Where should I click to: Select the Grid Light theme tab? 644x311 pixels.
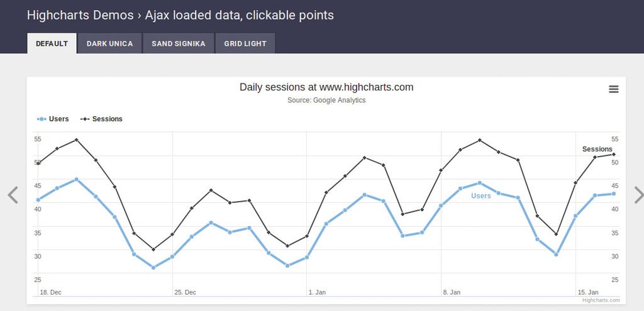(245, 43)
